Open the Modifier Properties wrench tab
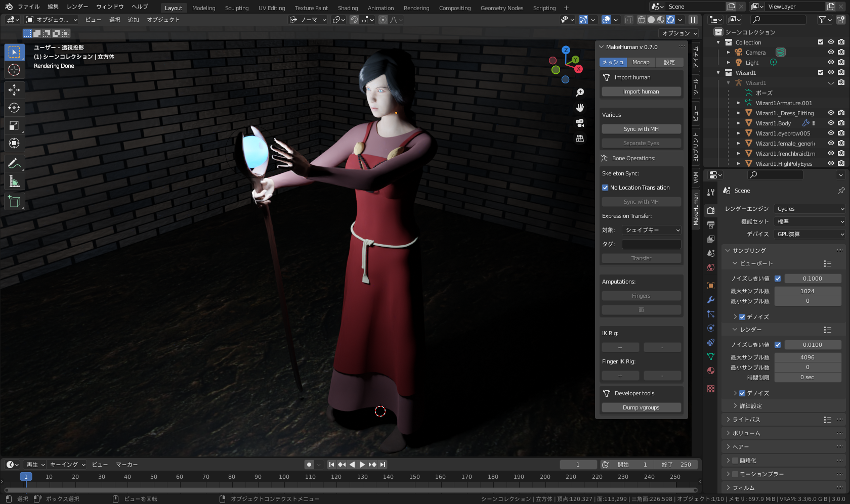Viewport: 850px width, 504px height. tap(711, 300)
